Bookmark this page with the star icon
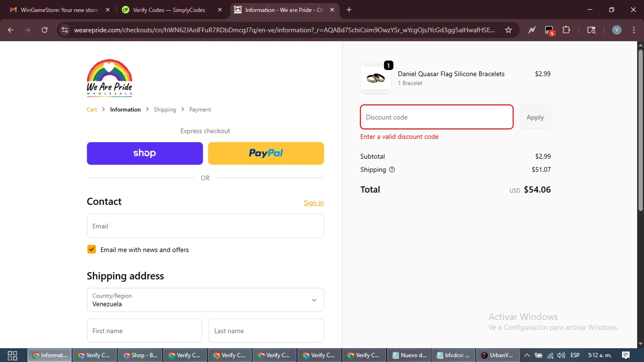The image size is (644, 362). point(508,30)
